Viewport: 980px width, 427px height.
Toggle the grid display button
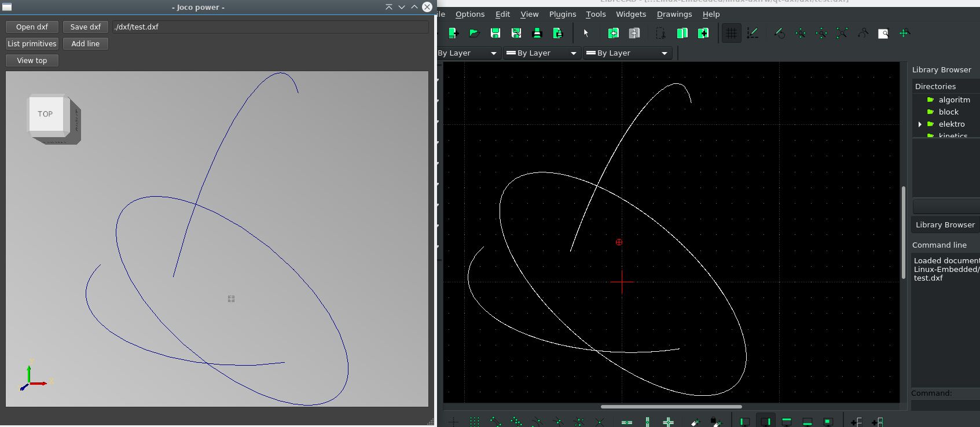click(732, 33)
